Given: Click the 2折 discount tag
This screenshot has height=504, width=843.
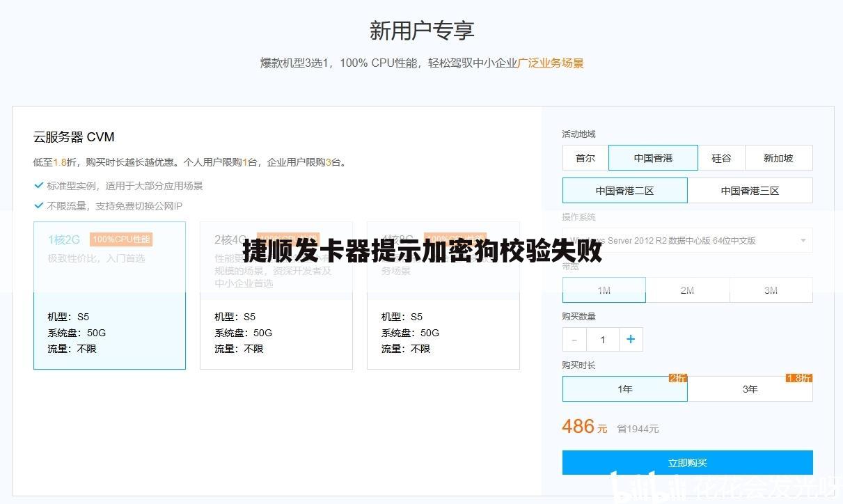Looking at the screenshot, I should click(x=677, y=378).
